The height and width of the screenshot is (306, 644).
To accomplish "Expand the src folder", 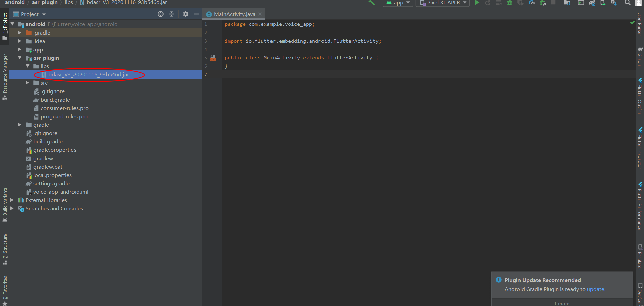I will [28, 83].
